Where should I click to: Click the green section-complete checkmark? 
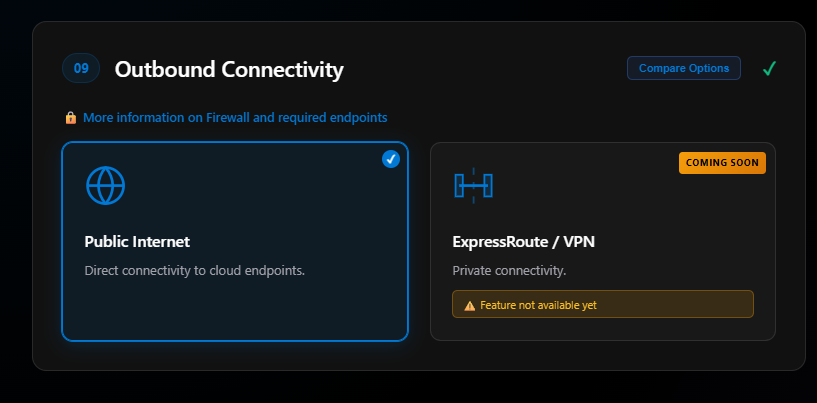pyautogui.click(x=769, y=69)
